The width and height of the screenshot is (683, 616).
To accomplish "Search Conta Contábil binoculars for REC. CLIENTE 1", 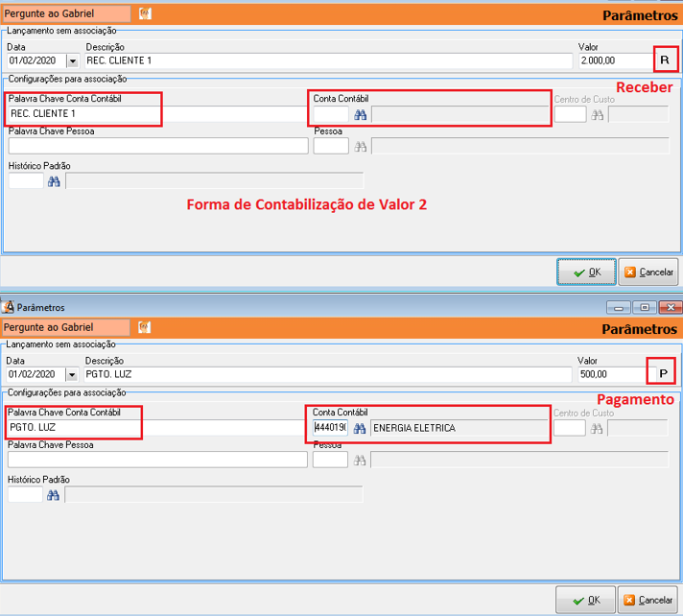I will pos(361,115).
